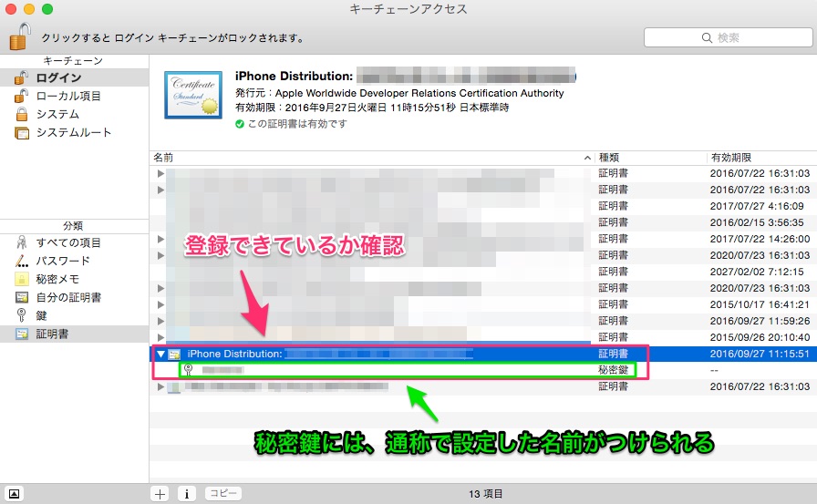This screenshot has height=504, width=817.
Task: Click the パスワード pencil icon
Action: (21, 261)
